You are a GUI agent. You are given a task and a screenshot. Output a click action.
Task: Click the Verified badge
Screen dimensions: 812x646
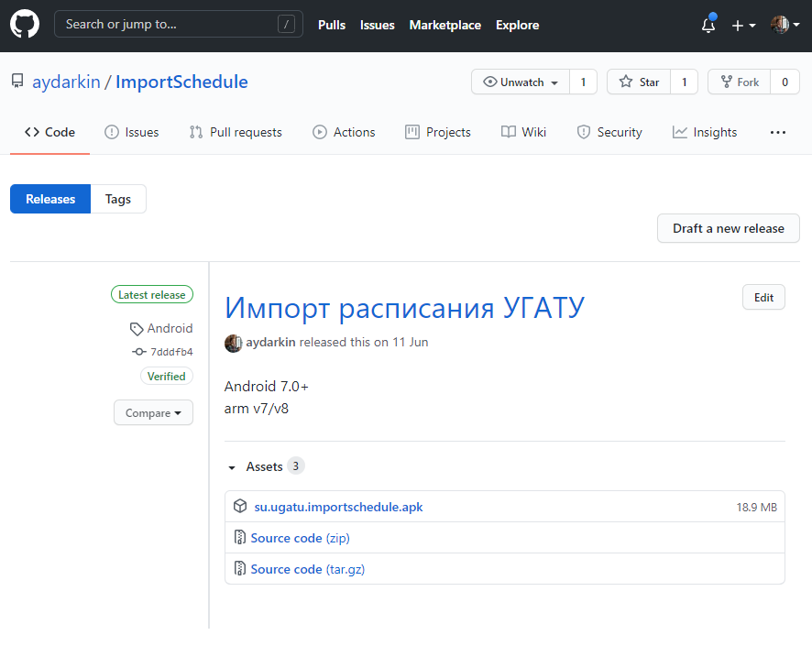(x=166, y=376)
